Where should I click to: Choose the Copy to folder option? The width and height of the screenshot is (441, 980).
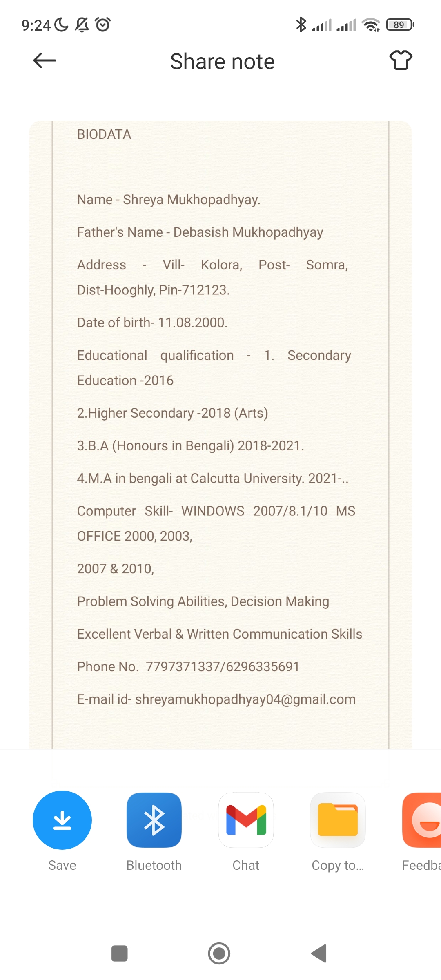point(338,820)
